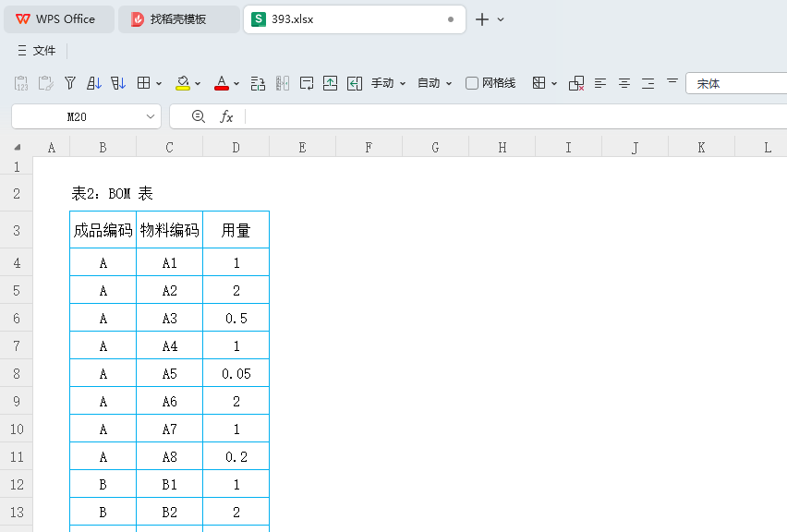Click the row and column rearrange icon
787x532 pixels.
(258, 83)
